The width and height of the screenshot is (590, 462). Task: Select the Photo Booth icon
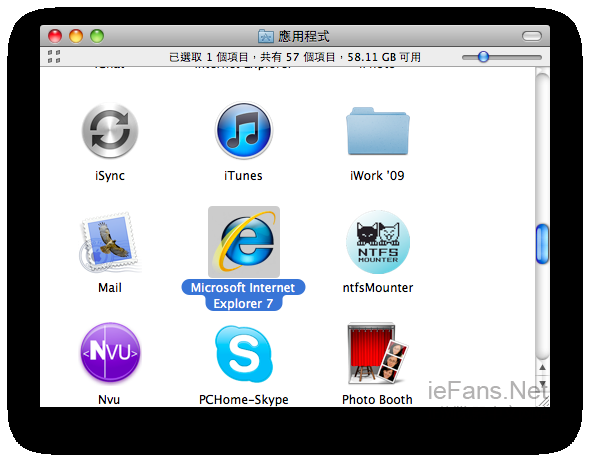(x=377, y=353)
